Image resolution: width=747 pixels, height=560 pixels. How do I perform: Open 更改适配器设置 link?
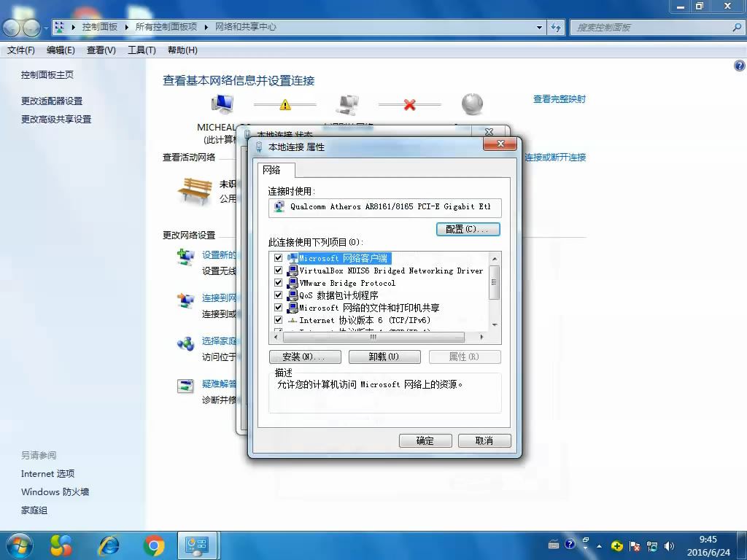point(52,101)
